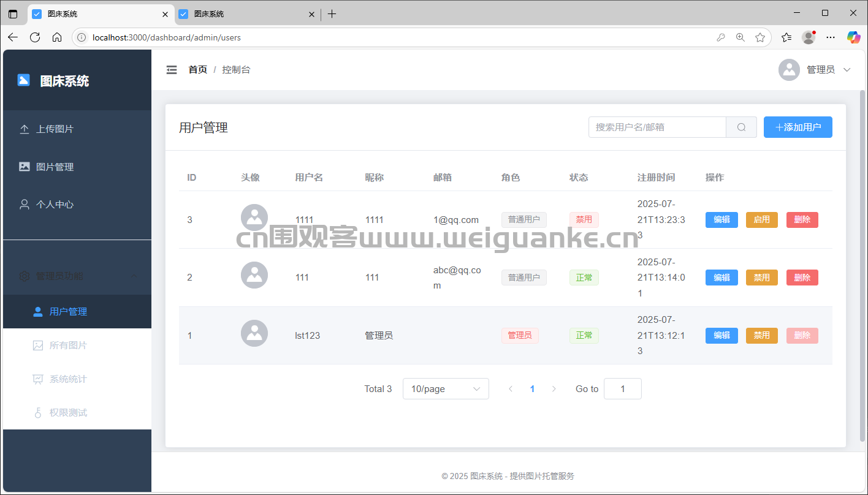Click browser home icon

pyautogui.click(x=57, y=37)
